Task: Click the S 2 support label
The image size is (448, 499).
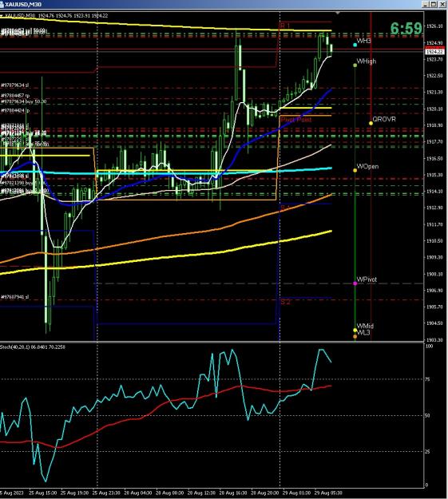Action: [x=285, y=302]
